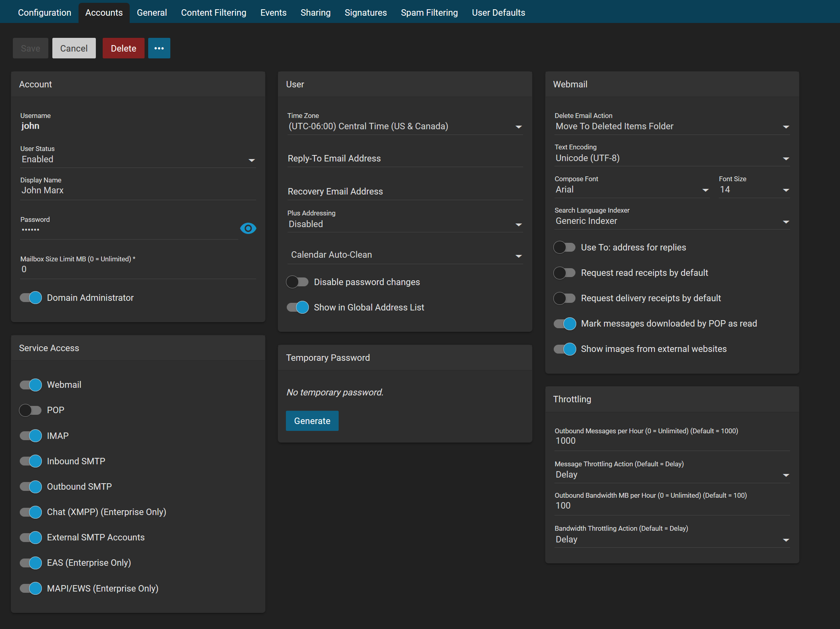Enable the POP service access switch

[x=31, y=410]
